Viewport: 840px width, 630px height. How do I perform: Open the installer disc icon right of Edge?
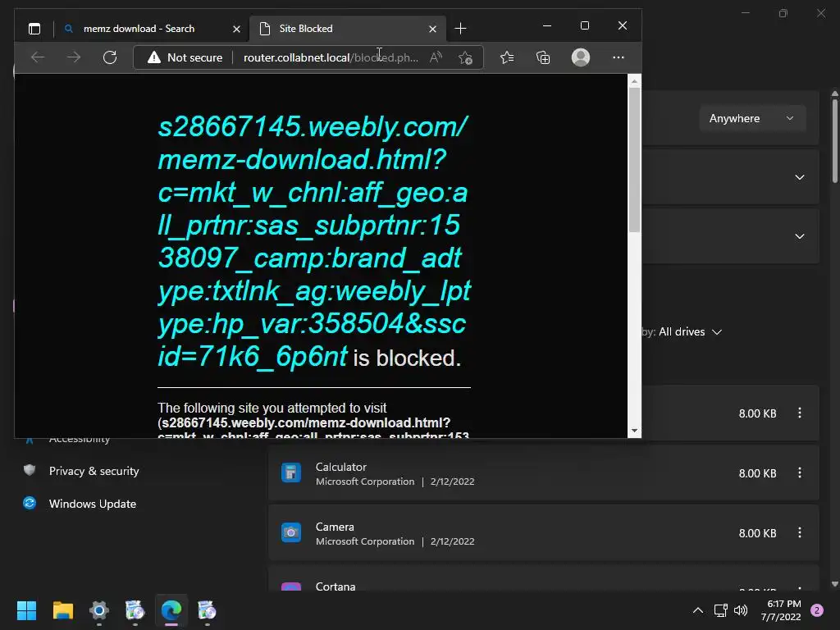tap(207, 610)
